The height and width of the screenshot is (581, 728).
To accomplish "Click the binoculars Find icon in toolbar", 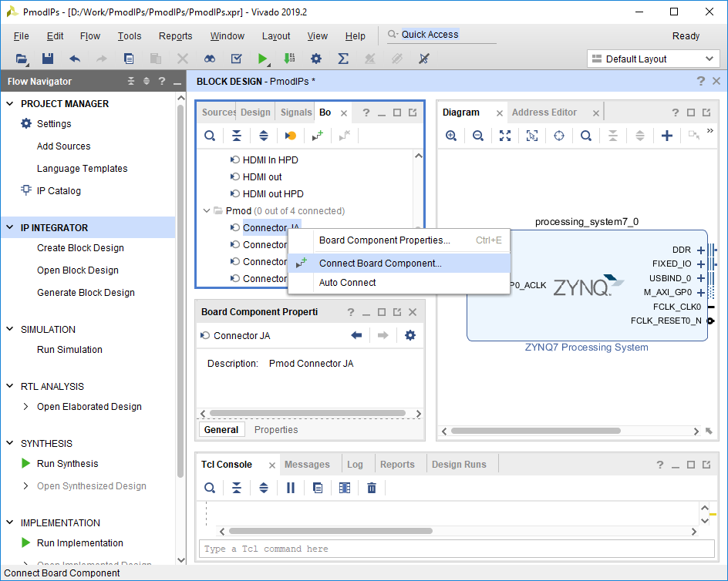I will pos(210,59).
